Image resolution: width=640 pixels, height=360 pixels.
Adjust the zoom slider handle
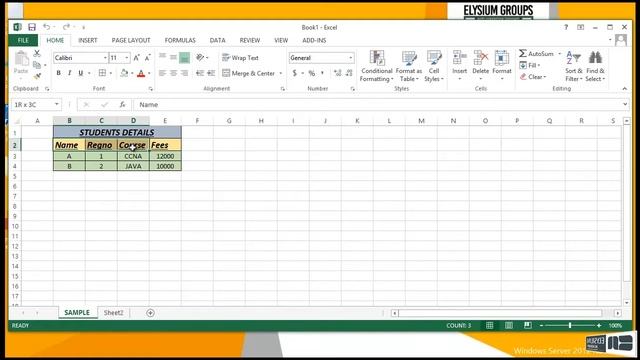(x=570, y=325)
